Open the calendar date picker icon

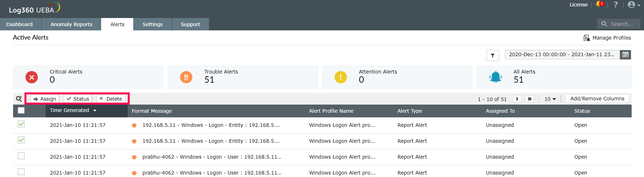pyautogui.click(x=625, y=54)
